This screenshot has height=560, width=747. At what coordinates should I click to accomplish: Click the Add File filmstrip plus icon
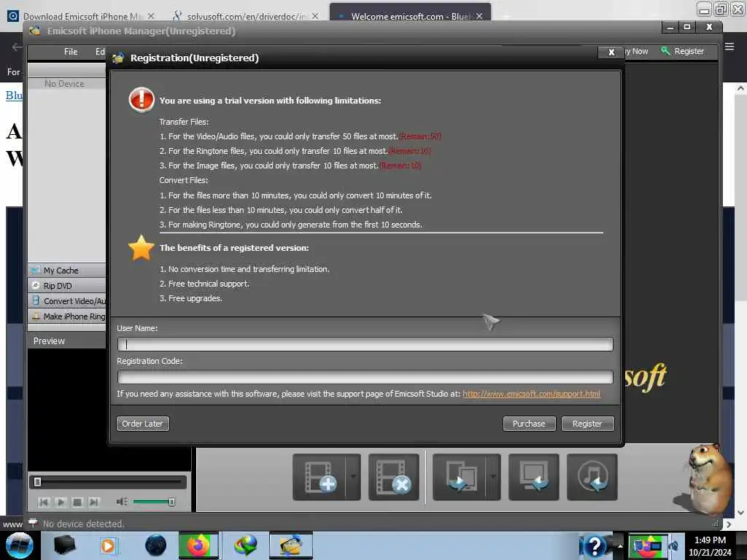[x=320, y=477]
